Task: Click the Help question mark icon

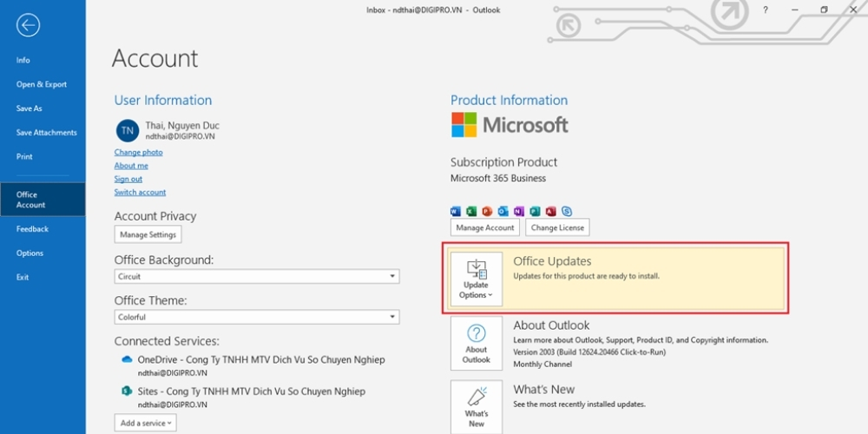Action: click(765, 10)
